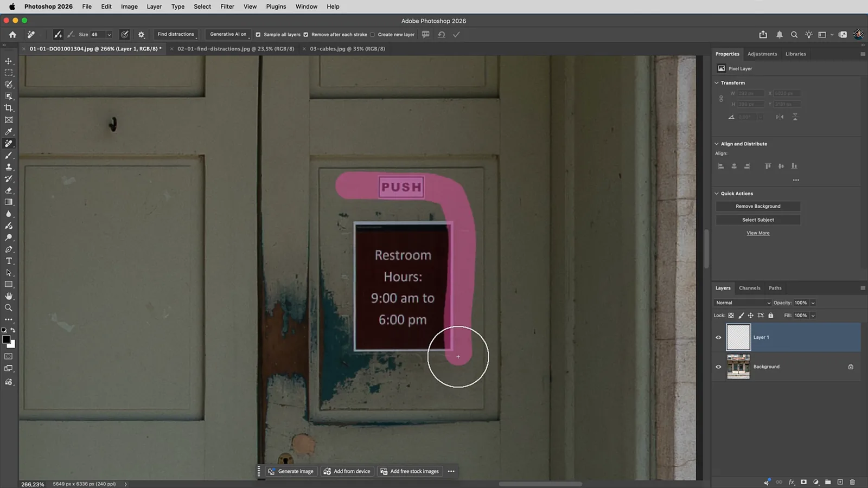The width and height of the screenshot is (868, 488).
Task: Open the notifications bell
Action: 780,35
